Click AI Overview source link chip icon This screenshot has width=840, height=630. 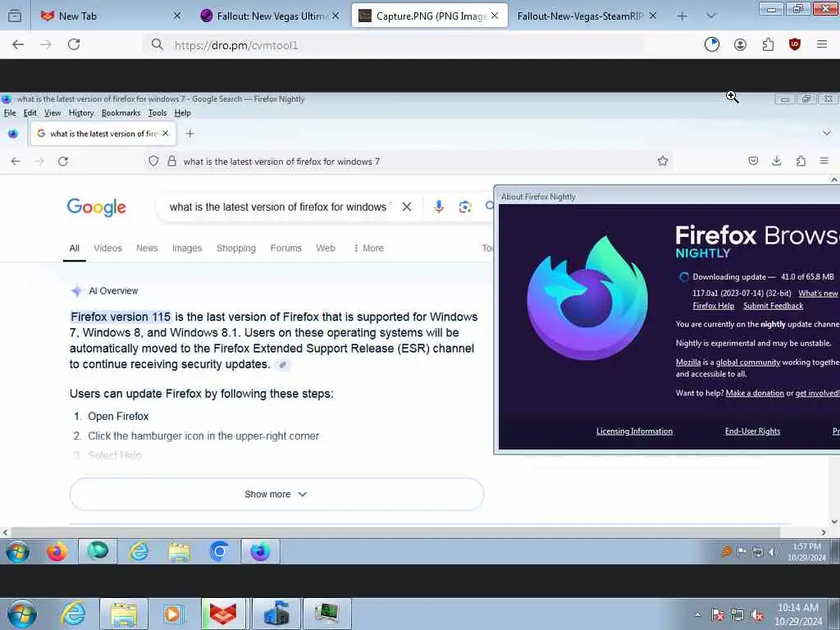(283, 365)
